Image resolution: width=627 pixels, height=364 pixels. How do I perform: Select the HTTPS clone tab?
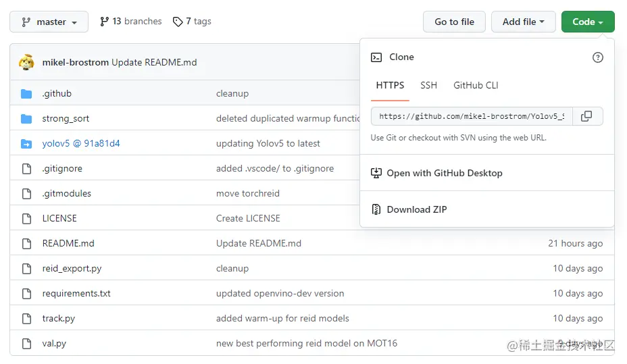(390, 85)
